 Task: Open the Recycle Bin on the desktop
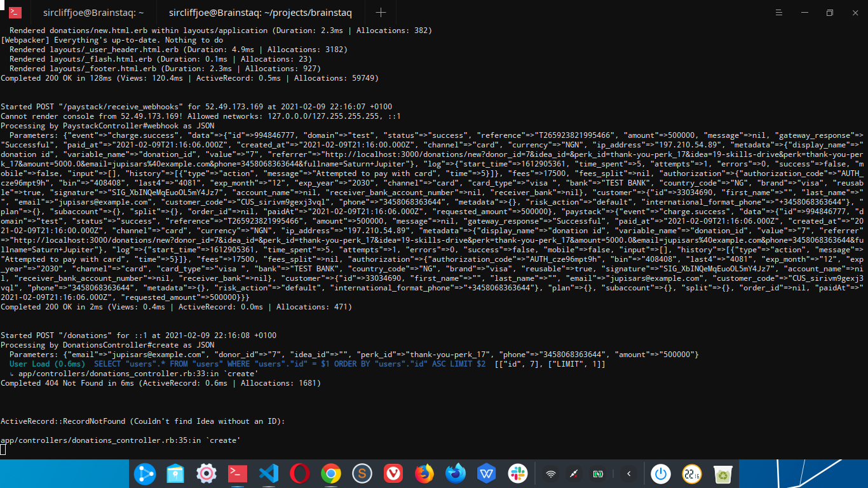(723, 473)
